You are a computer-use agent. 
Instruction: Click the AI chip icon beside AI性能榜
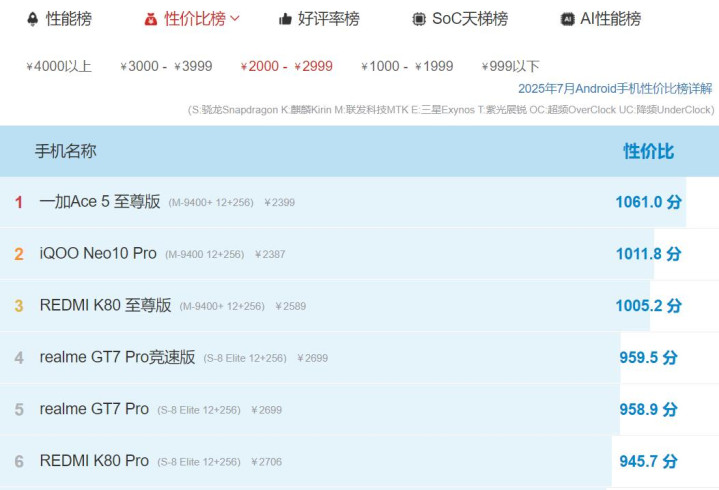pos(568,19)
